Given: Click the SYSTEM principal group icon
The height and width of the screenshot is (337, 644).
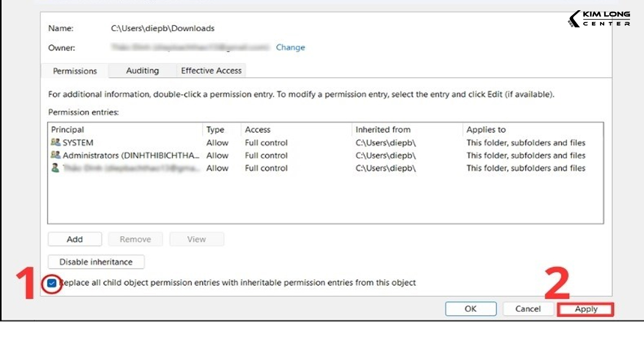Looking at the screenshot, I should 55,143.
